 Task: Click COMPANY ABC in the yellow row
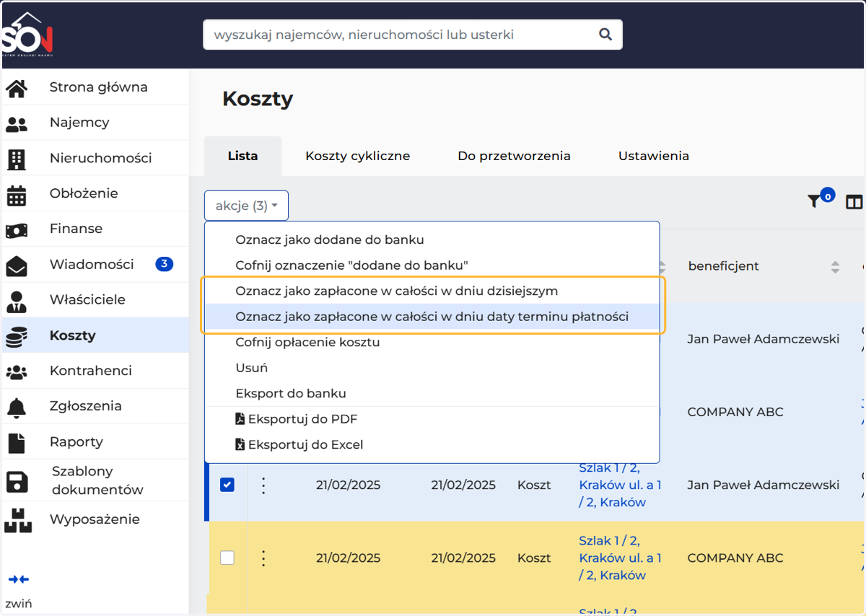735,558
